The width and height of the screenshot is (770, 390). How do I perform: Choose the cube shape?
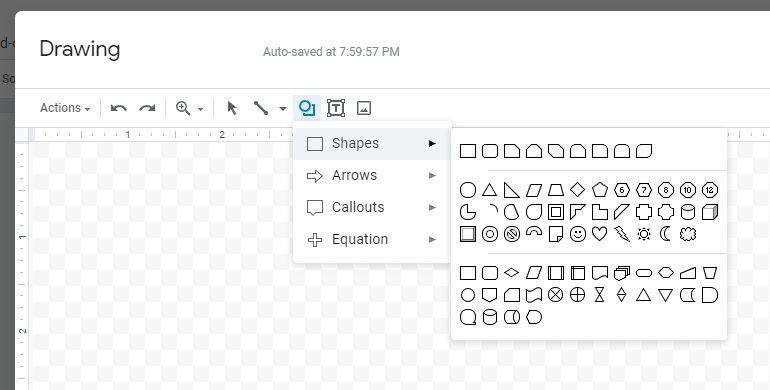[x=710, y=212]
